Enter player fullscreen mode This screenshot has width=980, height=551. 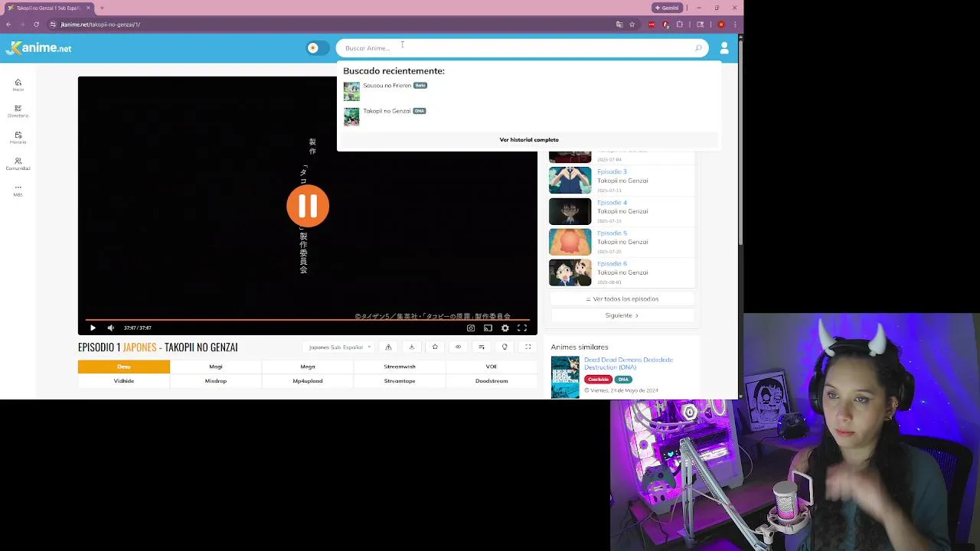point(522,328)
